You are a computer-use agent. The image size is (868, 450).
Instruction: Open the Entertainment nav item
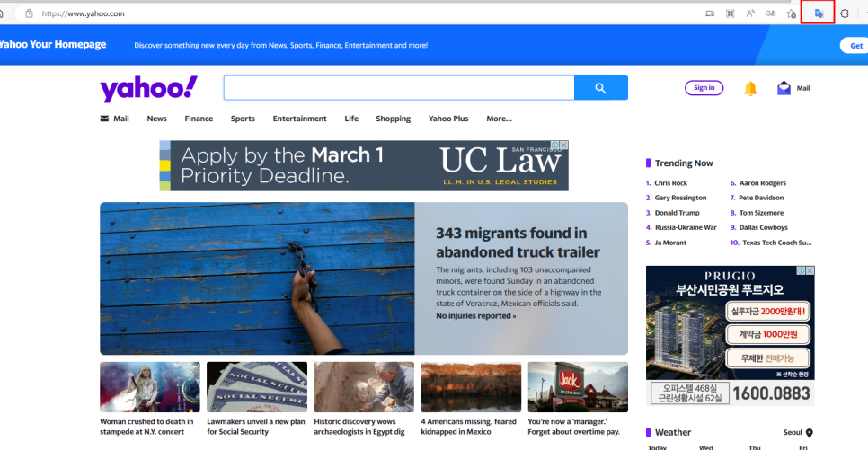click(299, 119)
